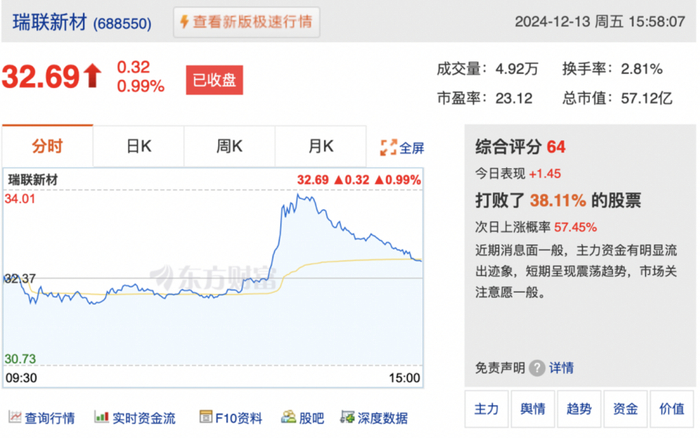Click the 15:00 time axis label
Screen dimensions: 700x438
(x=404, y=378)
